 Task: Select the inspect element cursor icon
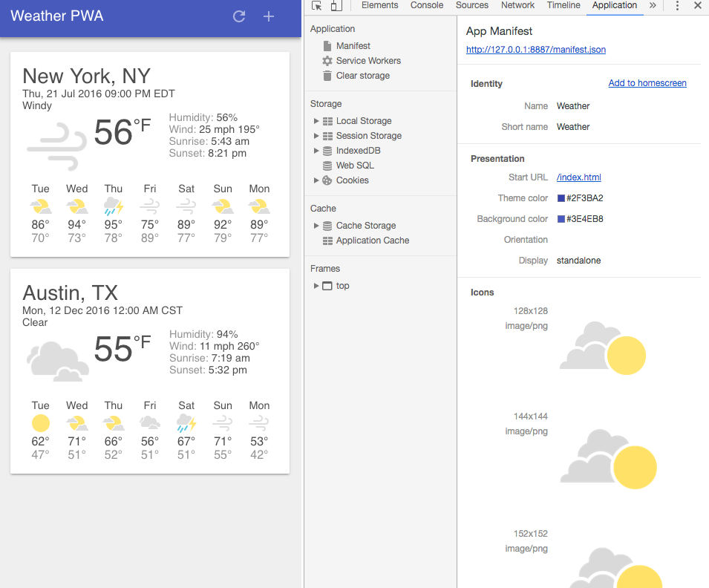(317, 5)
